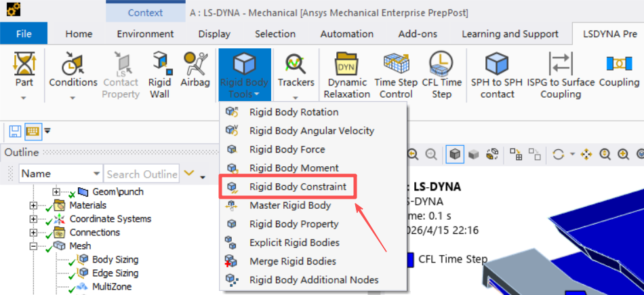Image resolution: width=644 pixels, height=295 pixels.
Task: Click the greyed-out two-squares arrow icon
Action: click(x=534, y=154)
